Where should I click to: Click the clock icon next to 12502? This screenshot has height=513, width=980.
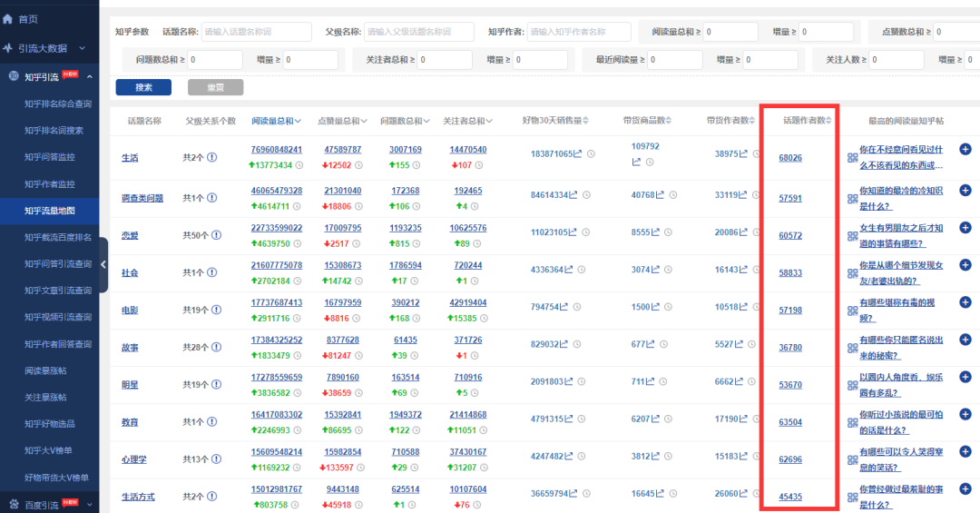click(358, 165)
